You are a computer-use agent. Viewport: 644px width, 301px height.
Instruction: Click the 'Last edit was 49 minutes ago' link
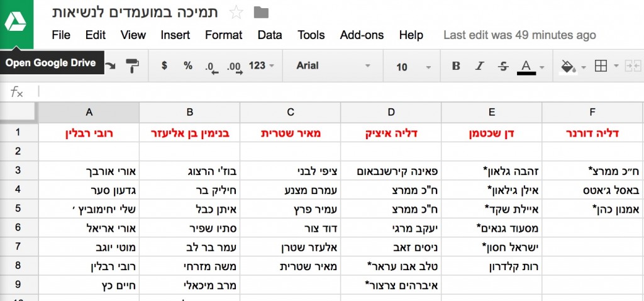pos(519,35)
